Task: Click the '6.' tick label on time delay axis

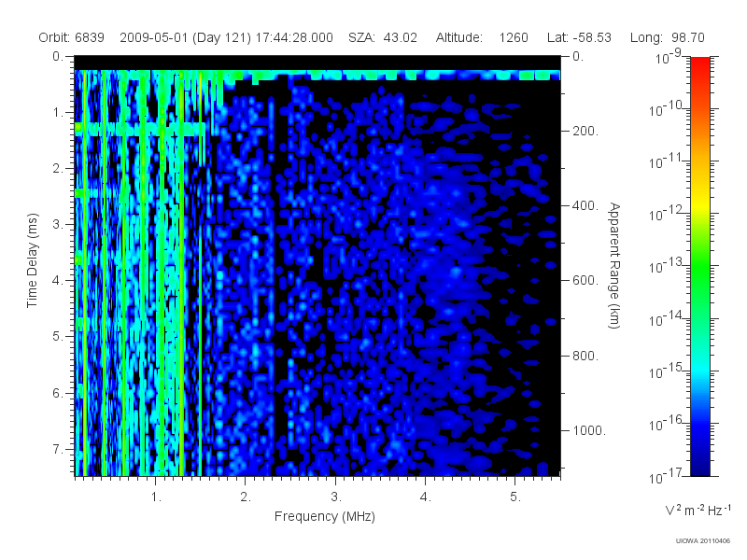Action: 58,393
